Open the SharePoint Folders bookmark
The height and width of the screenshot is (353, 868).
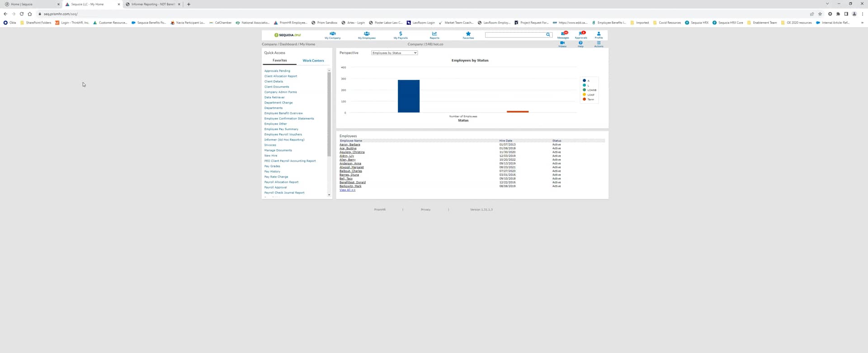tap(36, 23)
